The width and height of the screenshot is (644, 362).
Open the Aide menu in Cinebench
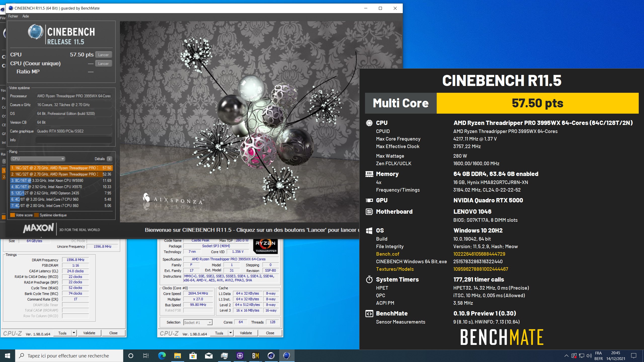(x=26, y=16)
